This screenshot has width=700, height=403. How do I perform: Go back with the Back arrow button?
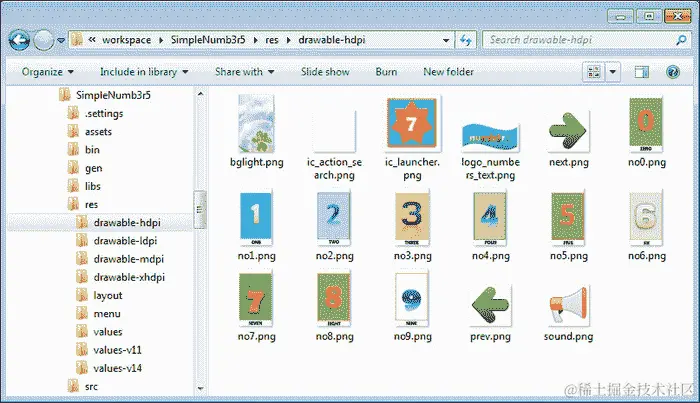(x=19, y=41)
